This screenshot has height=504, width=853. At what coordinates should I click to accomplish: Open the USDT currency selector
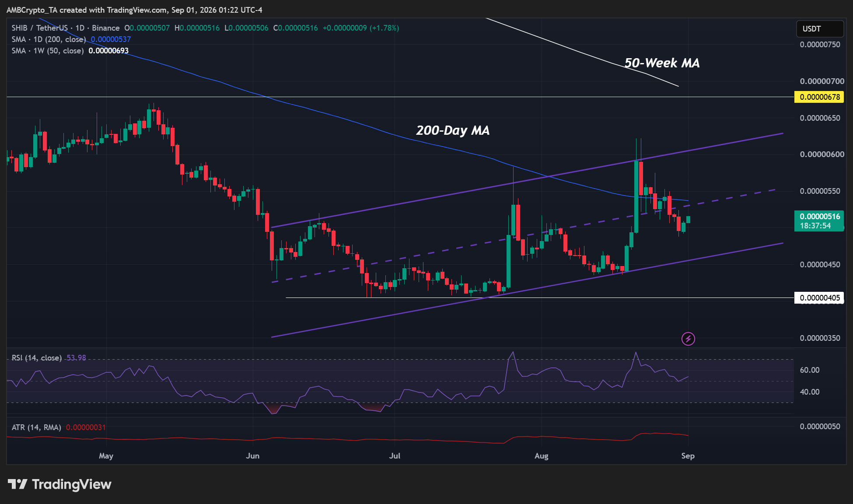[x=820, y=29]
